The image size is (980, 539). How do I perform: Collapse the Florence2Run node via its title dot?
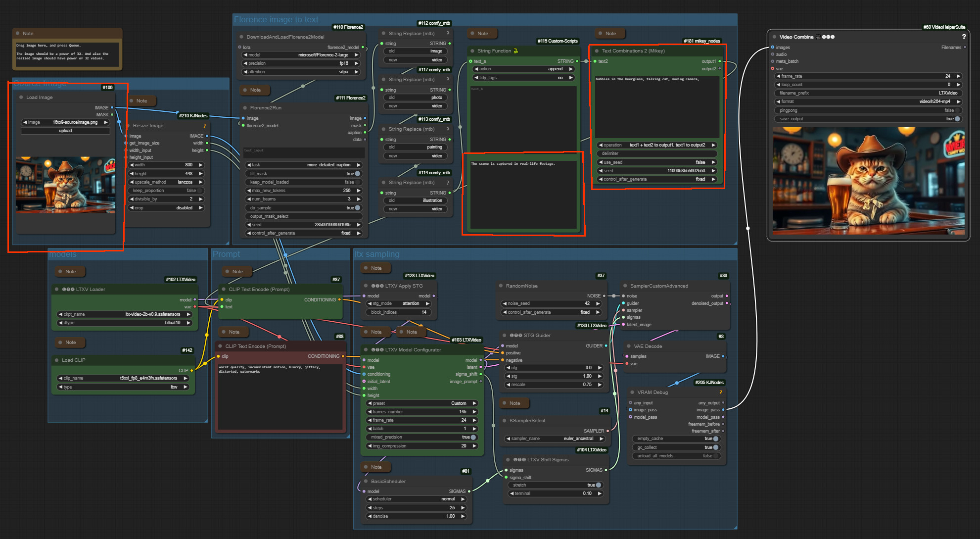[245, 107]
